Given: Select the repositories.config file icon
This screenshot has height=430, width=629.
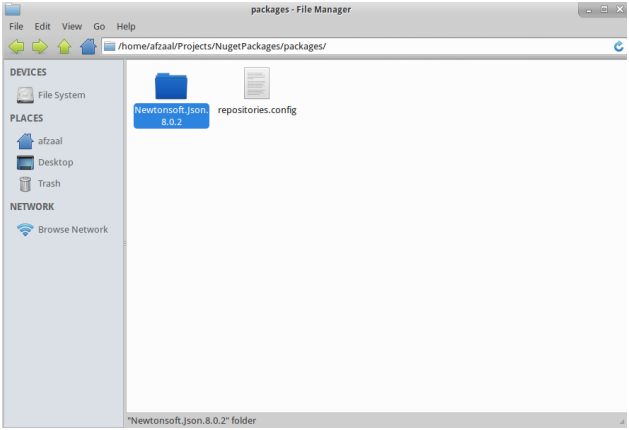Looking at the screenshot, I should 257,83.
